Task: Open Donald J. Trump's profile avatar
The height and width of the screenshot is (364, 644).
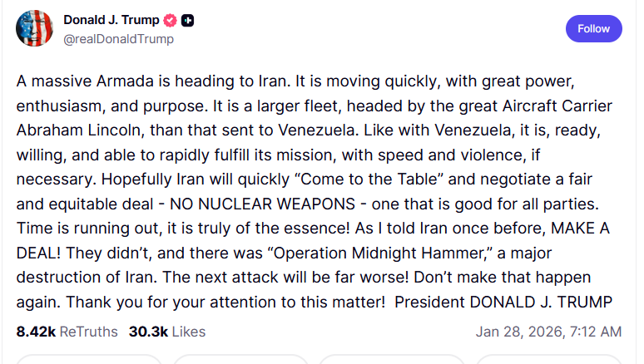Action: (x=33, y=28)
